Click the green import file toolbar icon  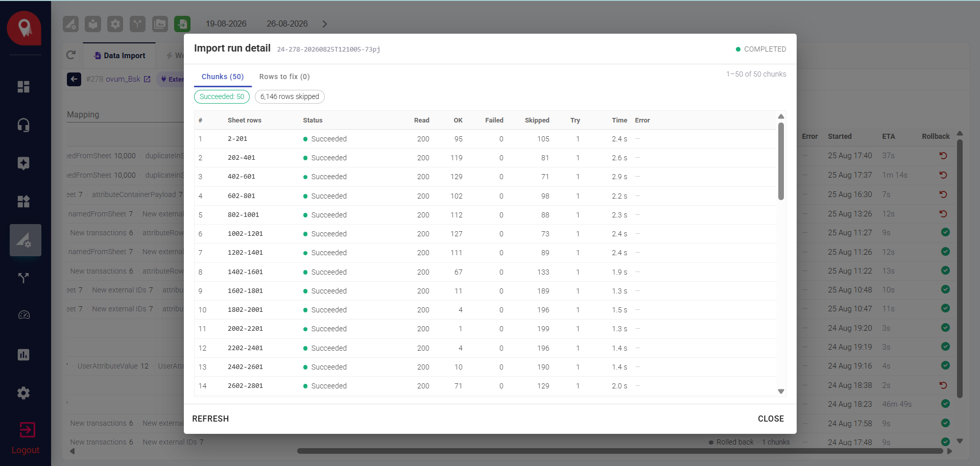click(182, 24)
